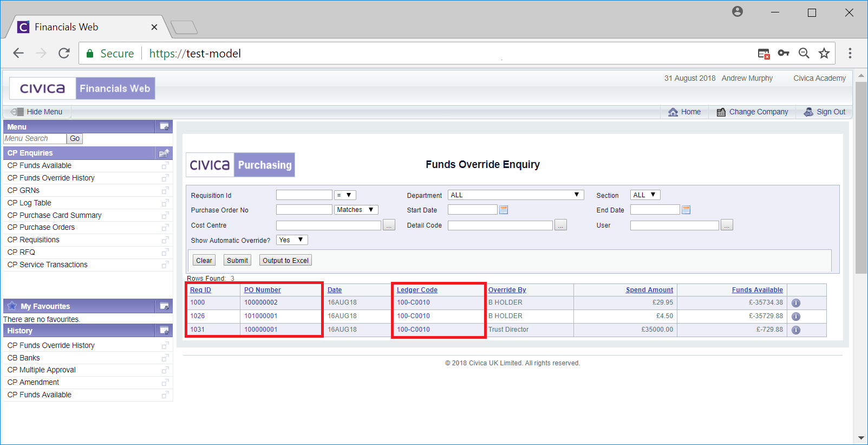This screenshot has width=868, height=445.
Task: Open CP Funds Override History in CP Enquiries
Action: (x=51, y=178)
